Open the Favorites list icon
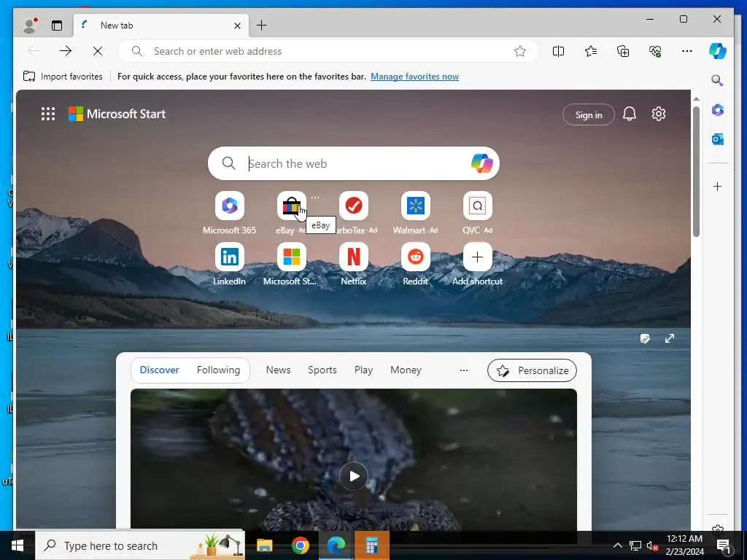The height and width of the screenshot is (560, 747). pos(591,51)
